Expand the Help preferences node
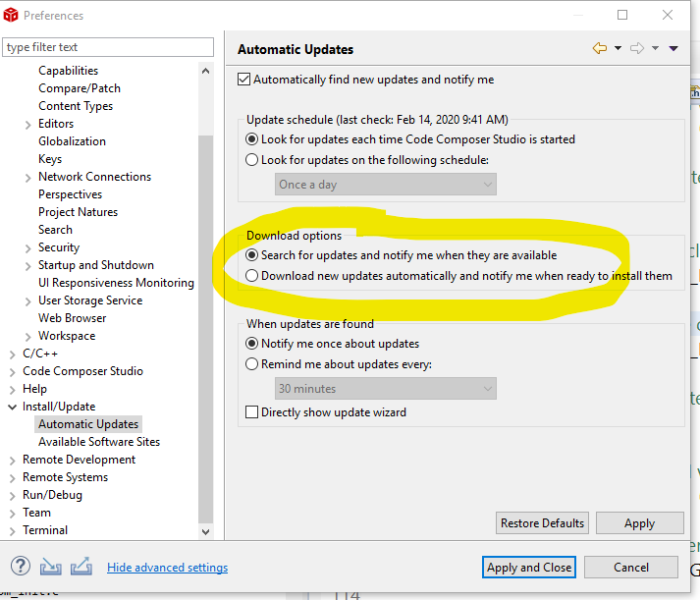The width and height of the screenshot is (700, 600). pyautogui.click(x=12, y=390)
